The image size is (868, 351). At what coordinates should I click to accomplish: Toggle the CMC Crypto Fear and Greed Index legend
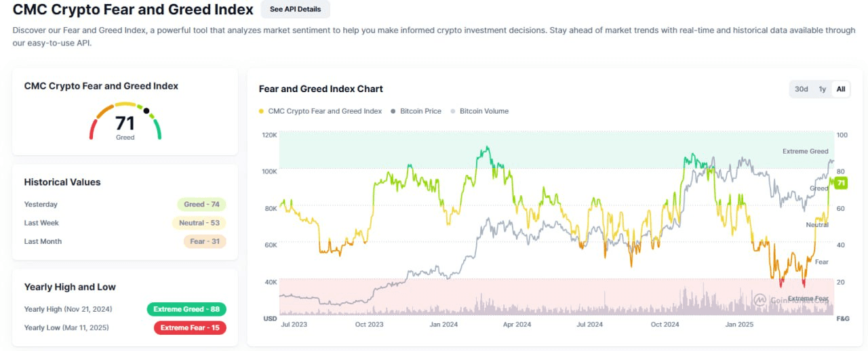point(325,111)
